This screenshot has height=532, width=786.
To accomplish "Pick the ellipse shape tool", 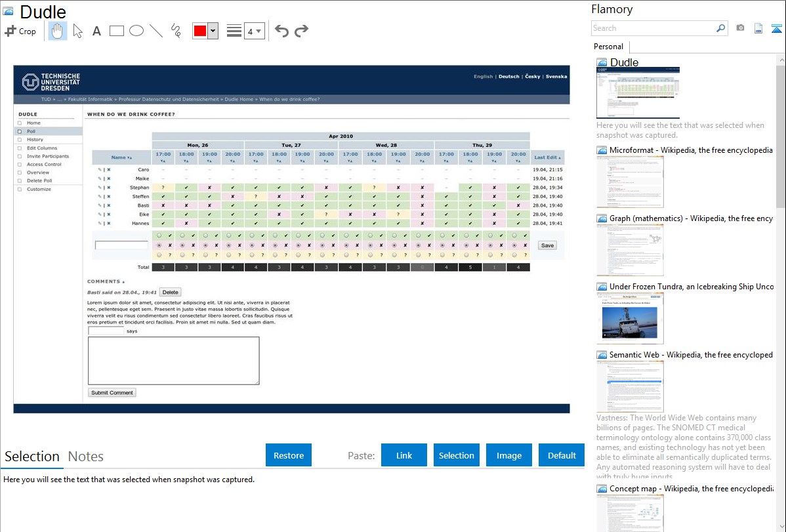I will [136, 31].
